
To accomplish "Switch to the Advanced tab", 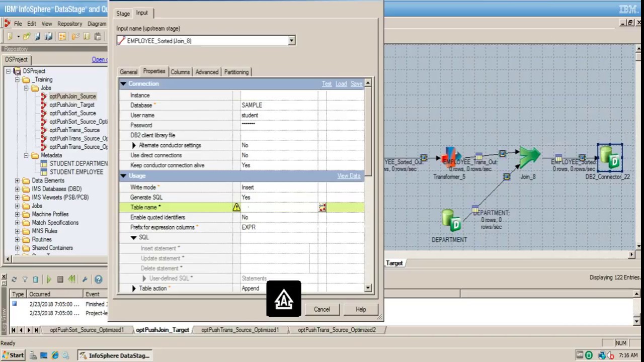I will (207, 72).
